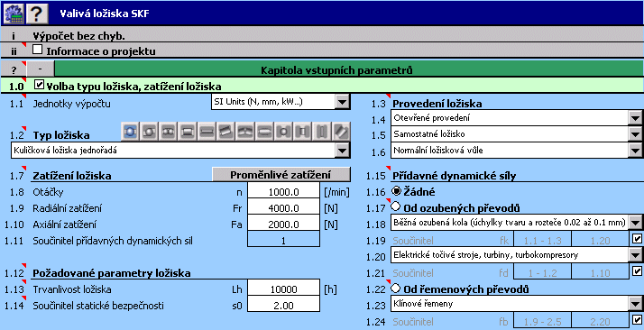The height and width of the screenshot is (330, 644).
Task: Toggle checkbox beside coefficient fd row
Action: [x=637, y=271]
